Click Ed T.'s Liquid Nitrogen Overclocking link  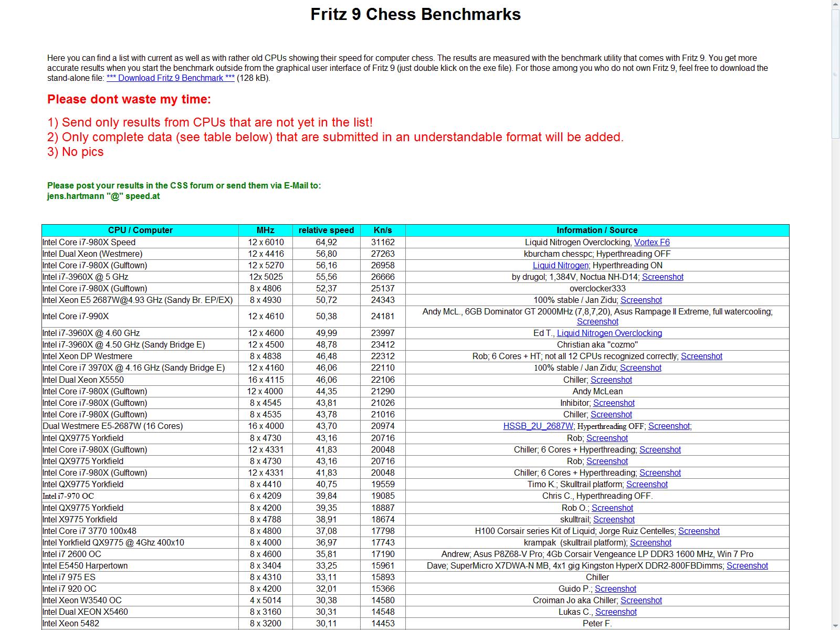click(x=609, y=333)
